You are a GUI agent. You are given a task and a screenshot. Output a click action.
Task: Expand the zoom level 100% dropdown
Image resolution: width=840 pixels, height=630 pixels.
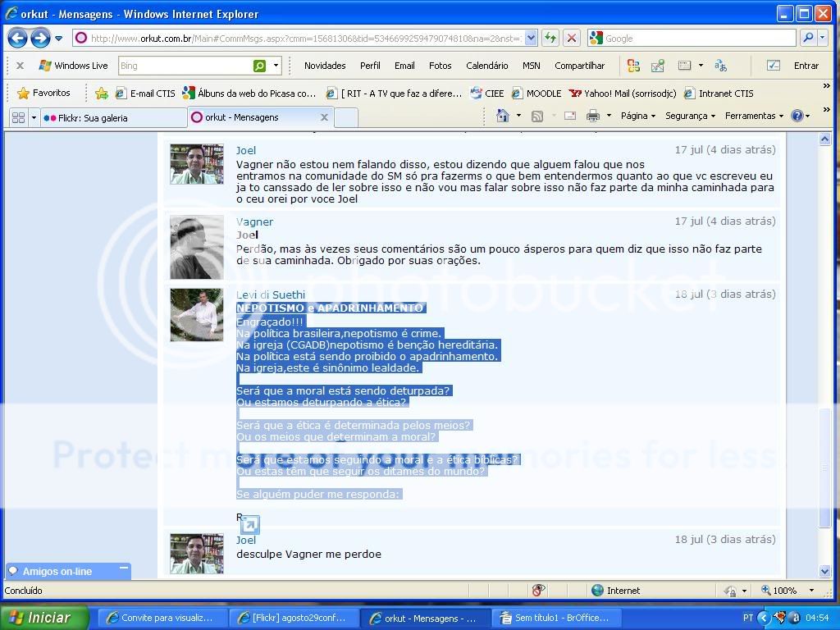click(x=811, y=590)
